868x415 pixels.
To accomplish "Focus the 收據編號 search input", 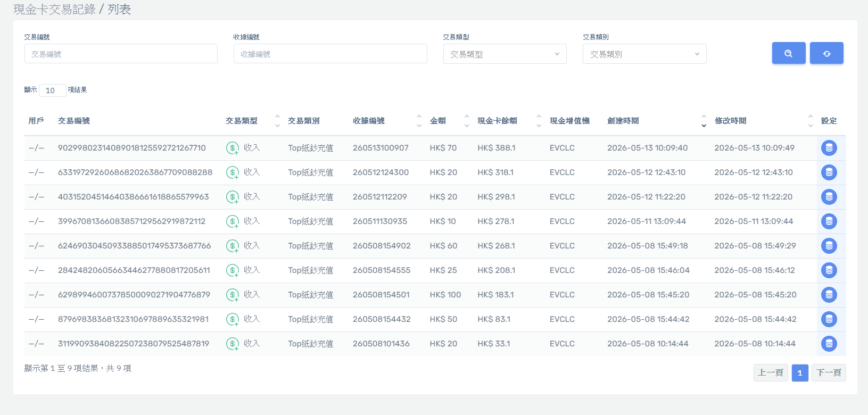I will 330,54.
